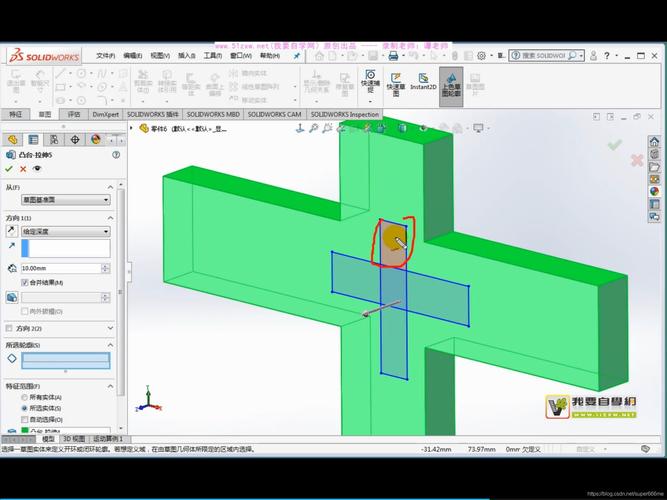Enable the 方向2 checkbox
The image size is (667, 500).
coord(9,329)
